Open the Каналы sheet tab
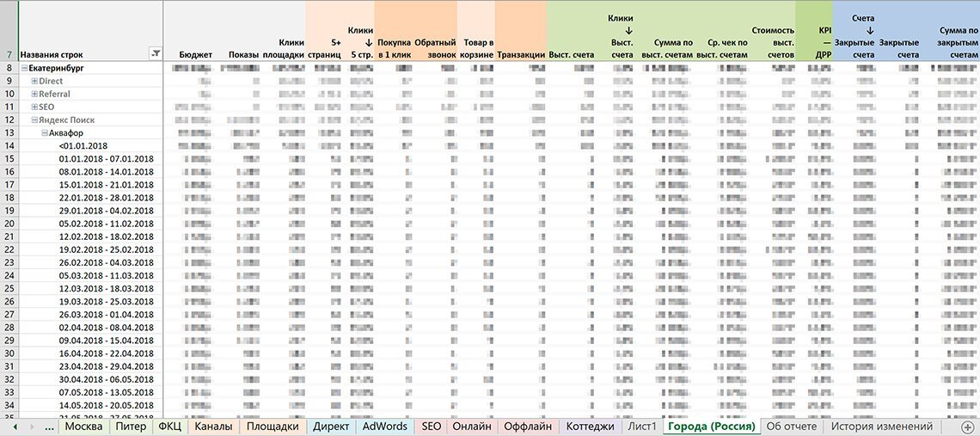The width and height of the screenshot is (980, 436). pos(213,427)
